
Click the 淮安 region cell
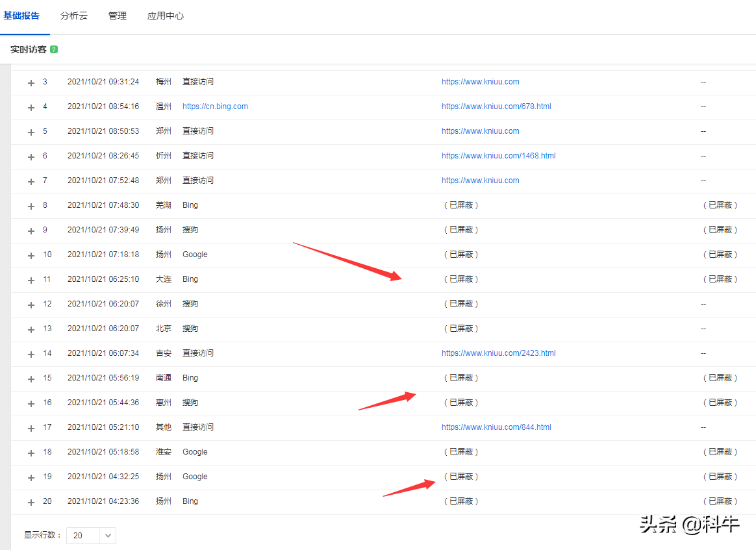(164, 452)
